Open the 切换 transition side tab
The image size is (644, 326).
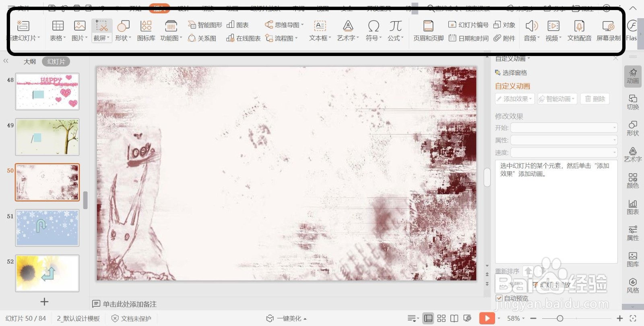(633, 102)
